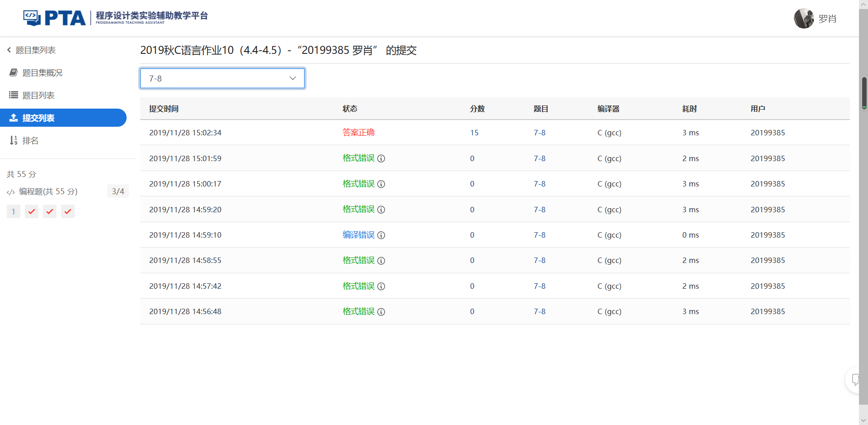Open 答案正确 submission status link

[358, 133]
